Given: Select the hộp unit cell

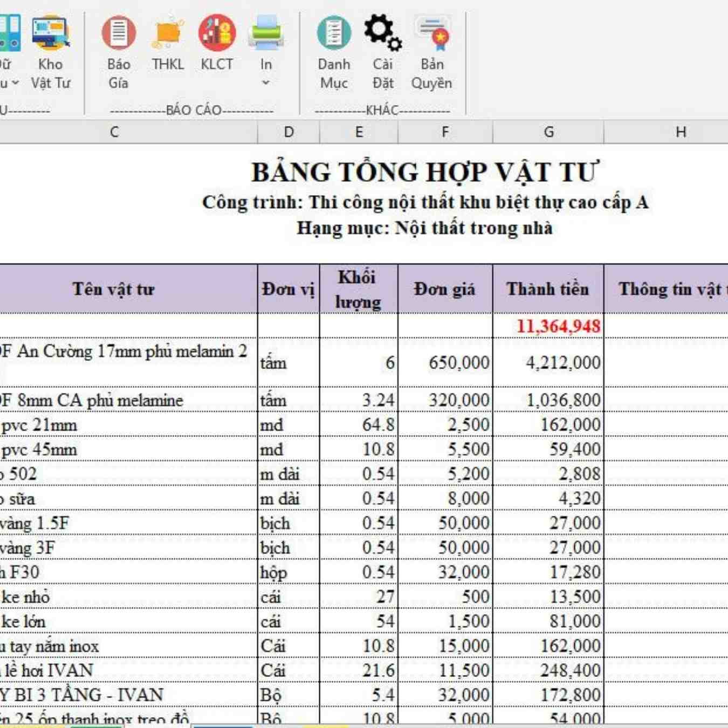Looking at the screenshot, I should pos(289,572).
